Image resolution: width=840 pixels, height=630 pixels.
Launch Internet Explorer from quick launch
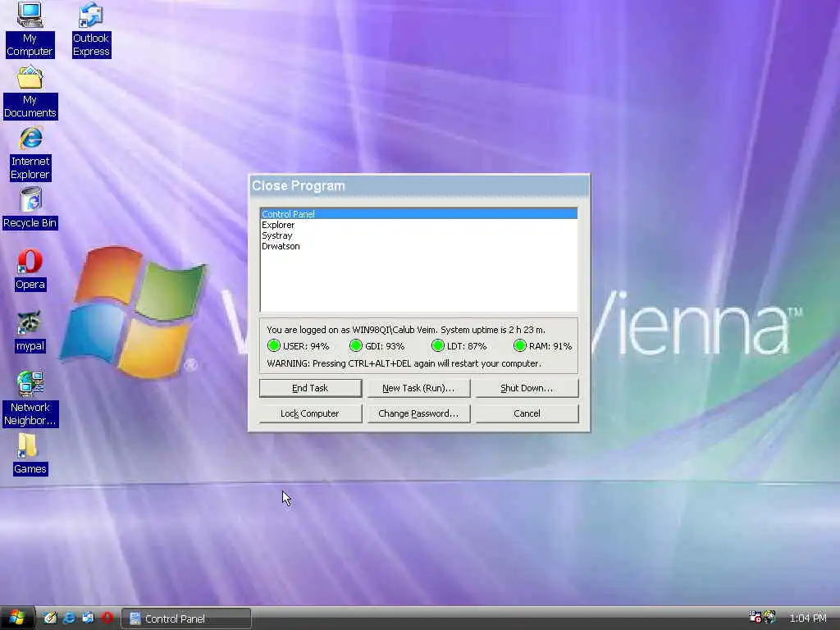click(x=69, y=618)
